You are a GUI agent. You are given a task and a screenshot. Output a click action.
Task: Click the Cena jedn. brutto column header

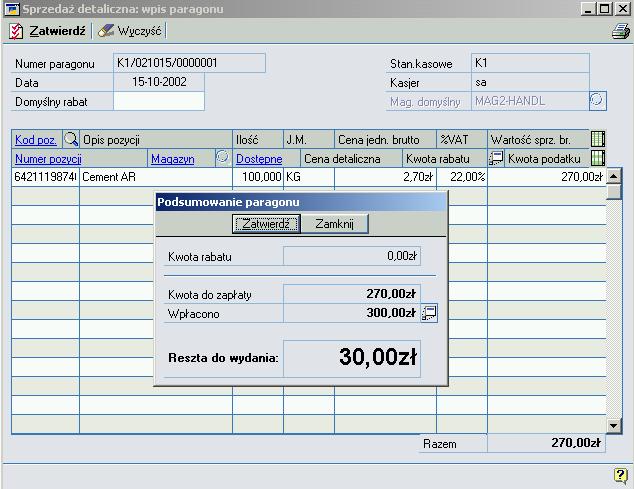click(385, 140)
